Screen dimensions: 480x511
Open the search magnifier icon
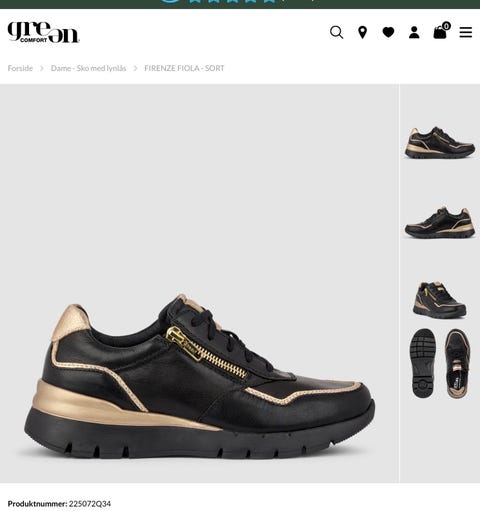(x=337, y=32)
